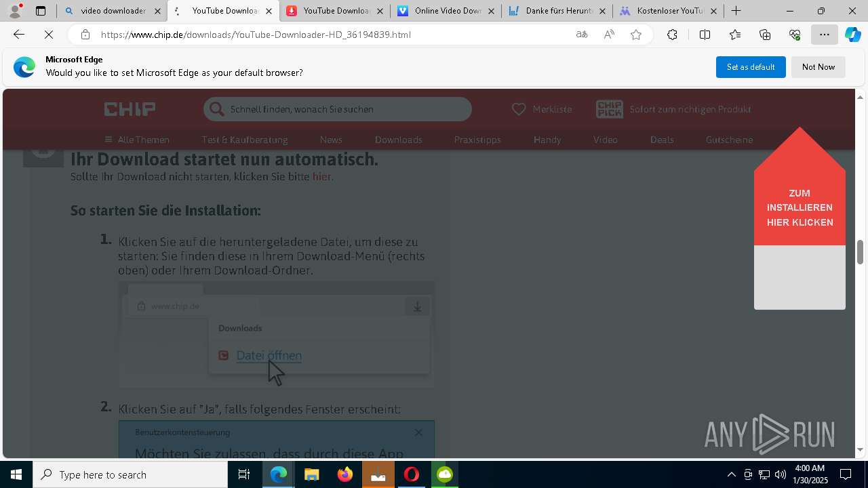Click Sofort zum richtigen Produkt link
Image resolution: width=868 pixels, height=488 pixels.
click(x=690, y=109)
